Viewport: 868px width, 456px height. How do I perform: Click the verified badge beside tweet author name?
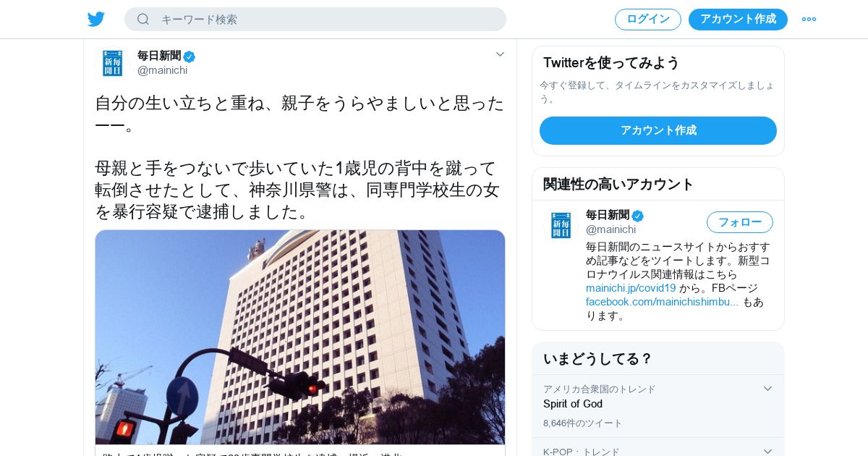coord(189,56)
